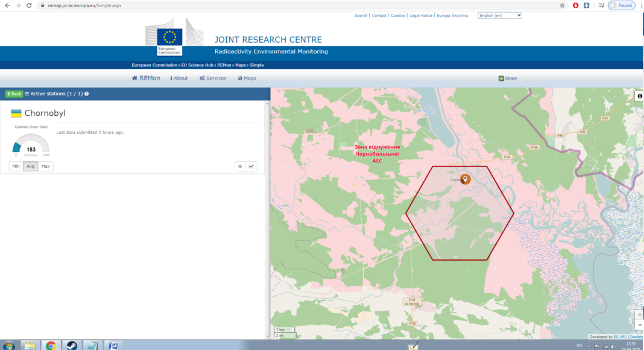The height and width of the screenshot is (350, 644).
Task: Click the Share button
Action: pos(508,78)
